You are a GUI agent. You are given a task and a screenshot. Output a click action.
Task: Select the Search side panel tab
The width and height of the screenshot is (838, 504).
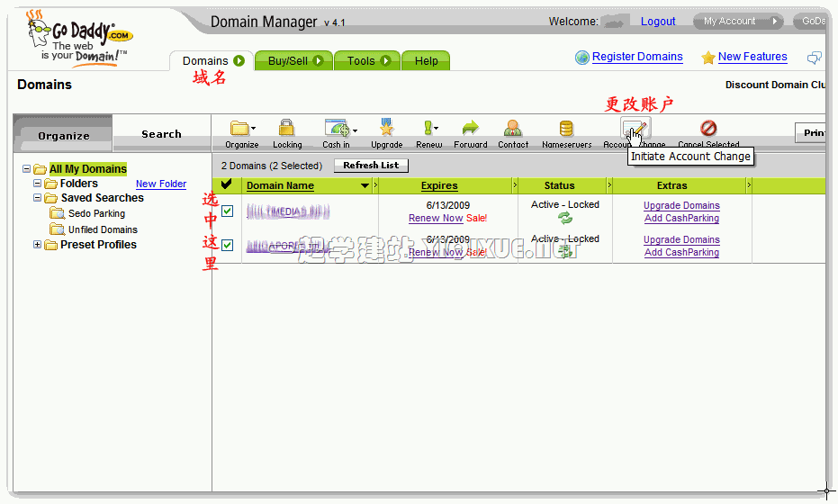[161, 134]
